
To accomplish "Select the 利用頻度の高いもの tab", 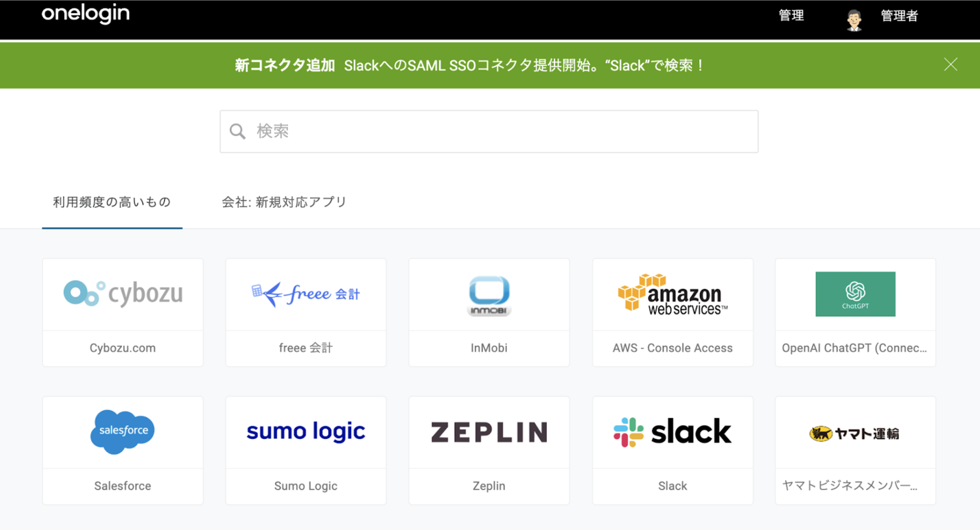I will [112, 202].
